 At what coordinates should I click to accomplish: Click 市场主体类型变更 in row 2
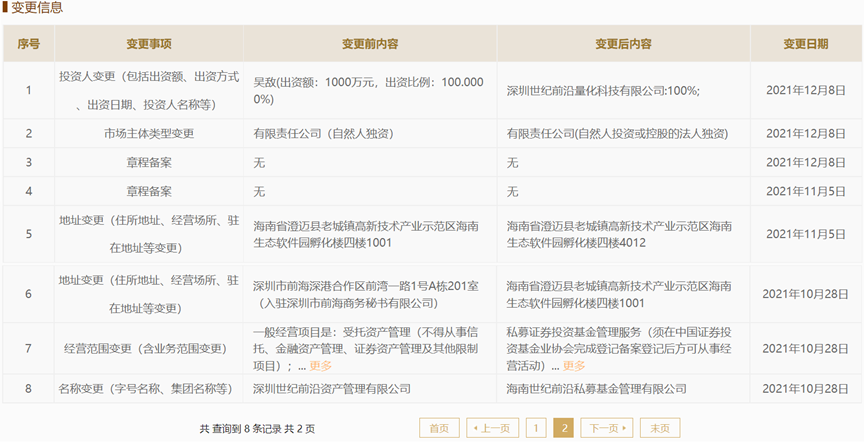149,133
